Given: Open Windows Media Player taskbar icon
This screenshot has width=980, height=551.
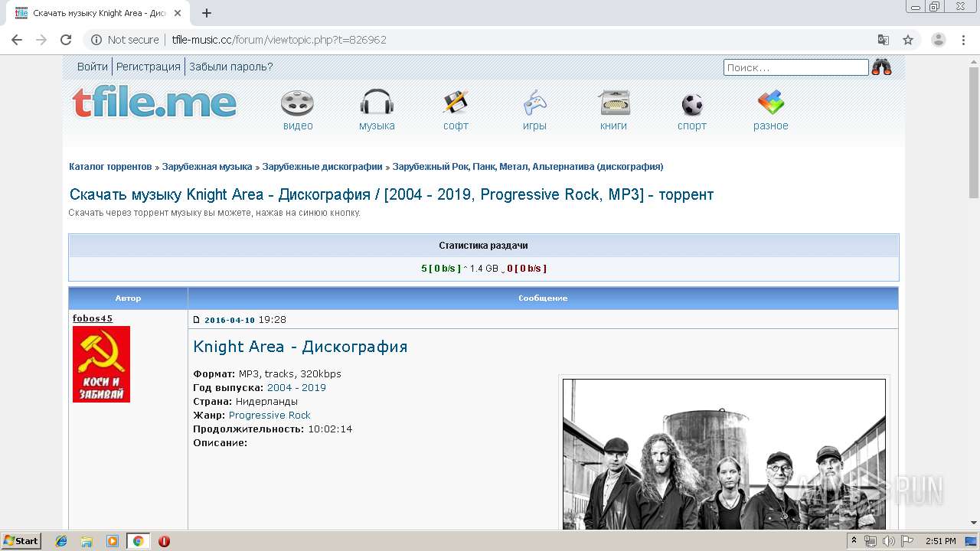Looking at the screenshot, I should pos(113,541).
